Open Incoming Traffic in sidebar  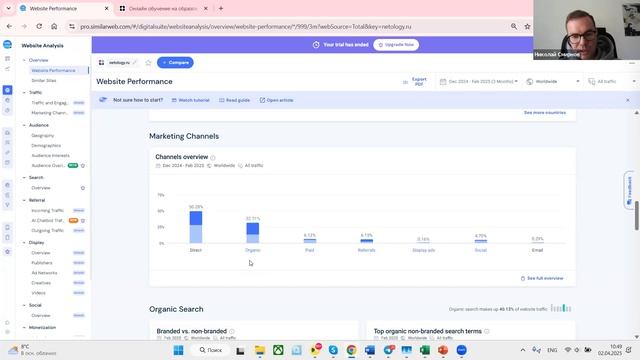point(48,211)
